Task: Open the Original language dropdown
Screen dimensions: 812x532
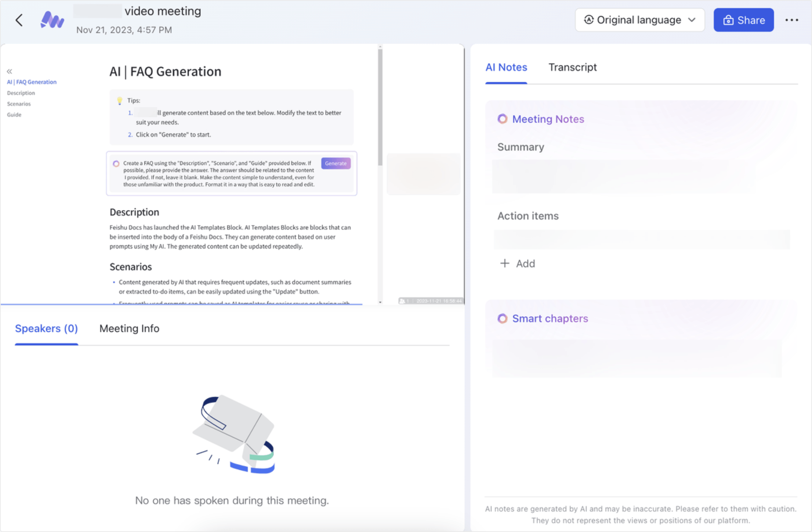Action: [692, 20]
